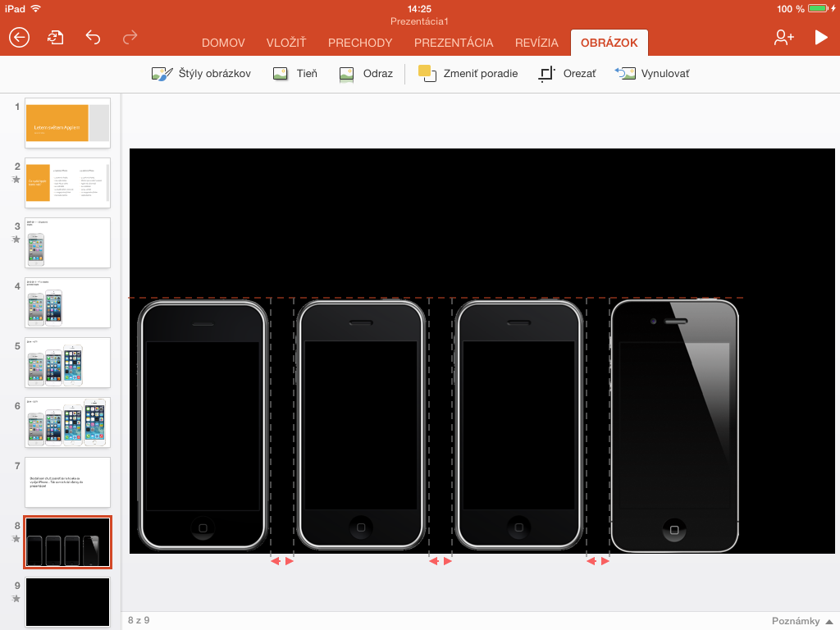Click the redo arrow icon
840x630 pixels.
click(130, 37)
